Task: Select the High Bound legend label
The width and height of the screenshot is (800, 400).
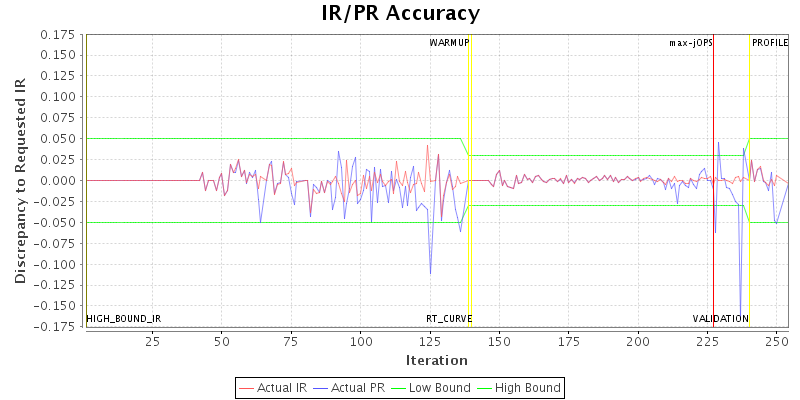Action: click(525, 387)
